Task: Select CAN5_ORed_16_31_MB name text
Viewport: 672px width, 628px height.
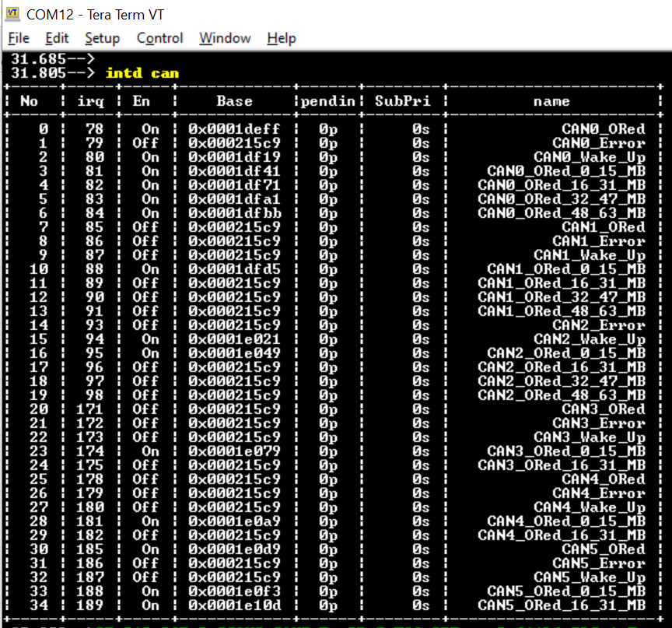Action: click(562, 605)
